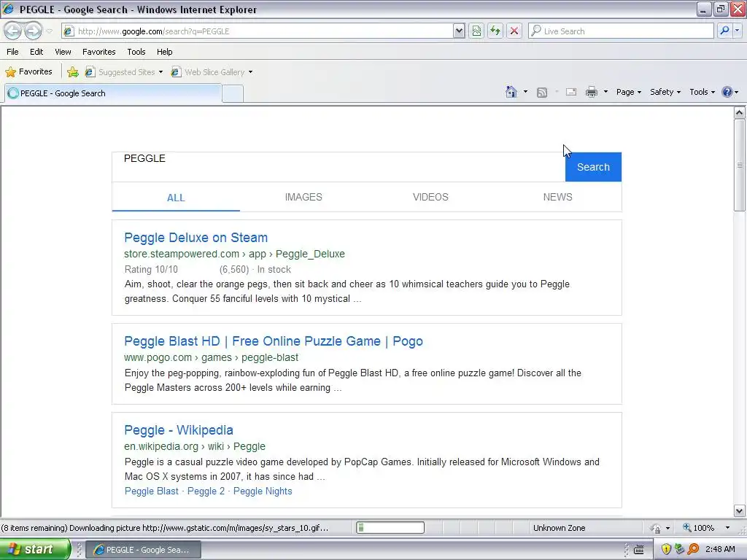Viewport: 747px width, 560px height.
Task: Open the Tools menu in the menu bar
Action: (x=136, y=52)
